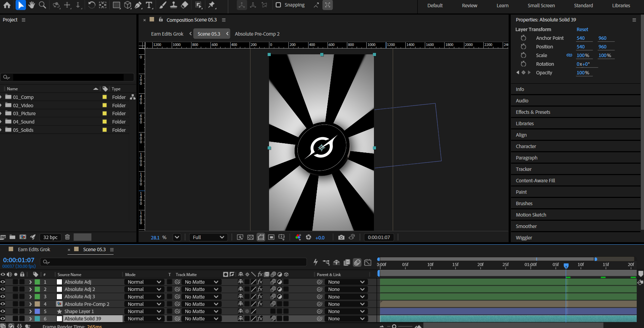The image size is (644, 328).
Task: Select the Hand tool in toolbar
Action: click(32, 5)
